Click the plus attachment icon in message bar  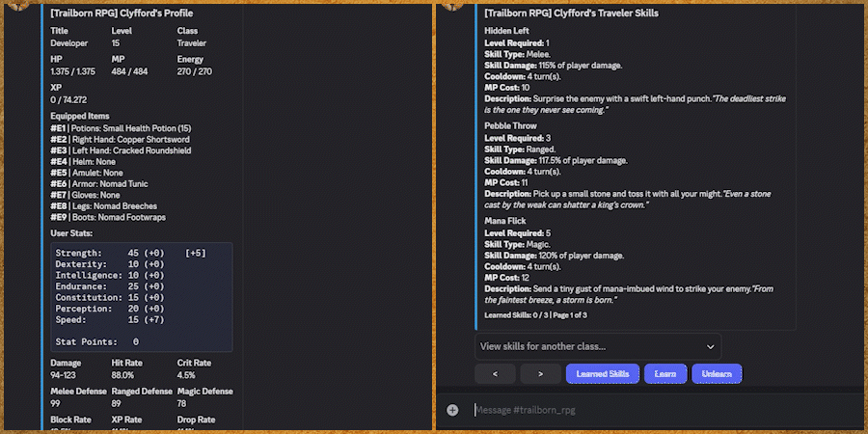pyautogui.click(x=452, y=410)
